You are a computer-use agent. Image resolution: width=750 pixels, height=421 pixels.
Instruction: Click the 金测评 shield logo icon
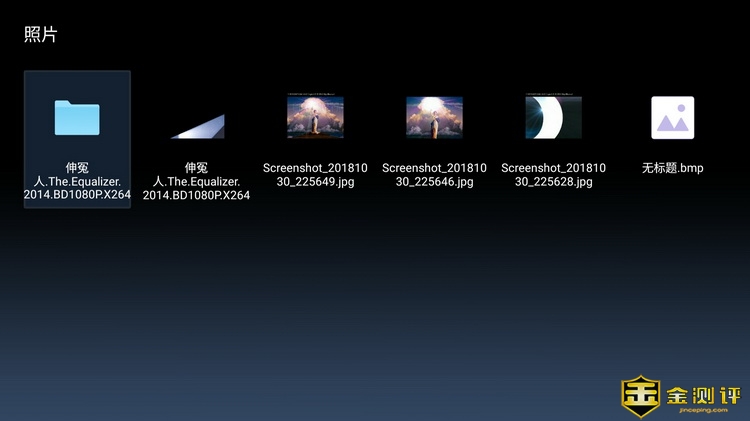tap(641, 396)
